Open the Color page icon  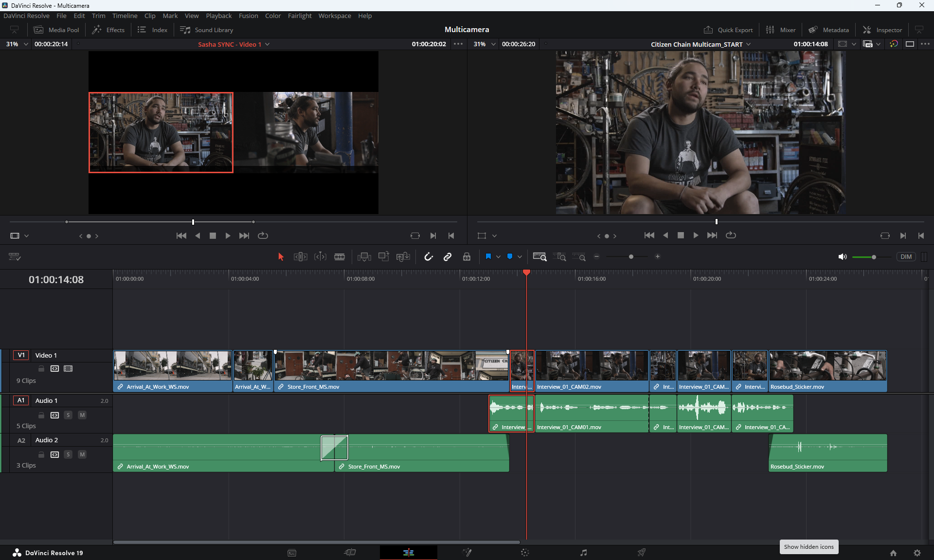[x=525, y=553]
